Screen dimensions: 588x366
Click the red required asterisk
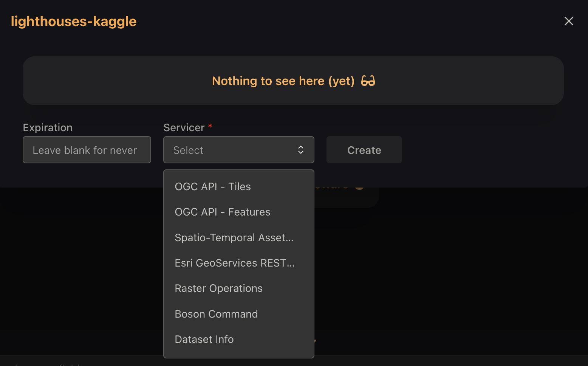(210, 126)
